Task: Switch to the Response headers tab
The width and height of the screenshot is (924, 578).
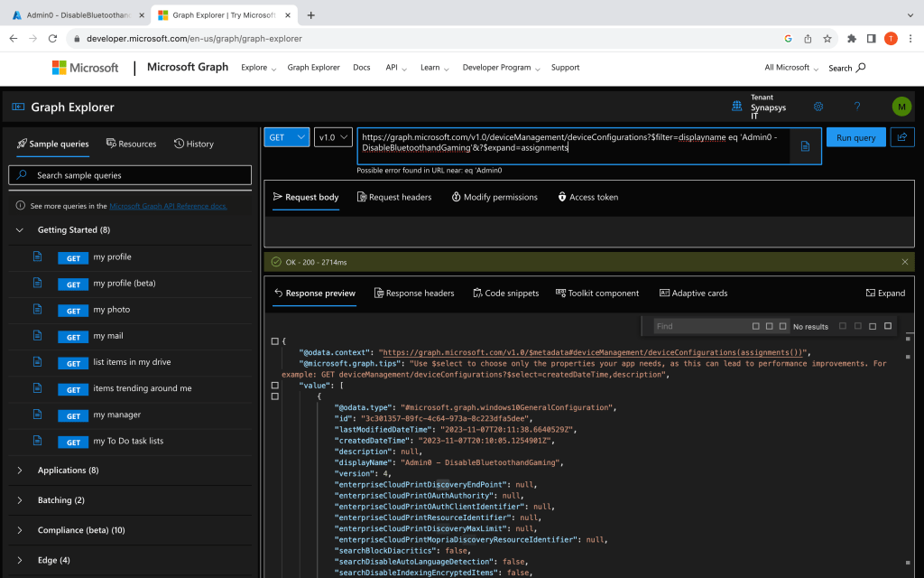Action: tap(414, 294)
